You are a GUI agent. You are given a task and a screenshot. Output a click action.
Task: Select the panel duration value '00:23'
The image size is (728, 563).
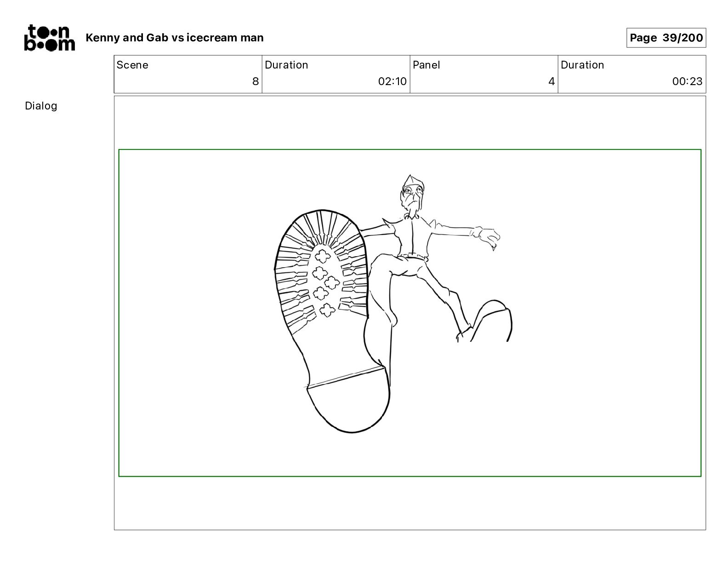point(688,82)
